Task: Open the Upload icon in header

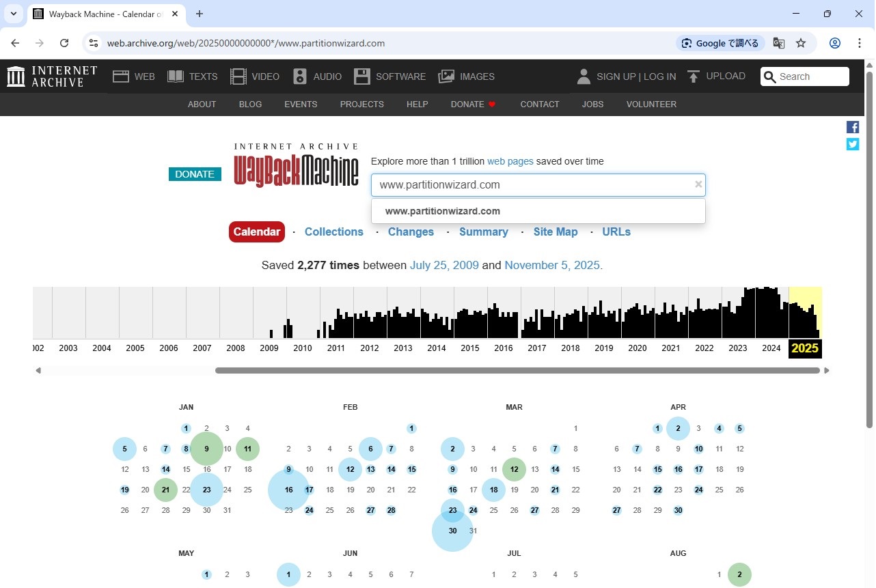Action: coord(694,76)
